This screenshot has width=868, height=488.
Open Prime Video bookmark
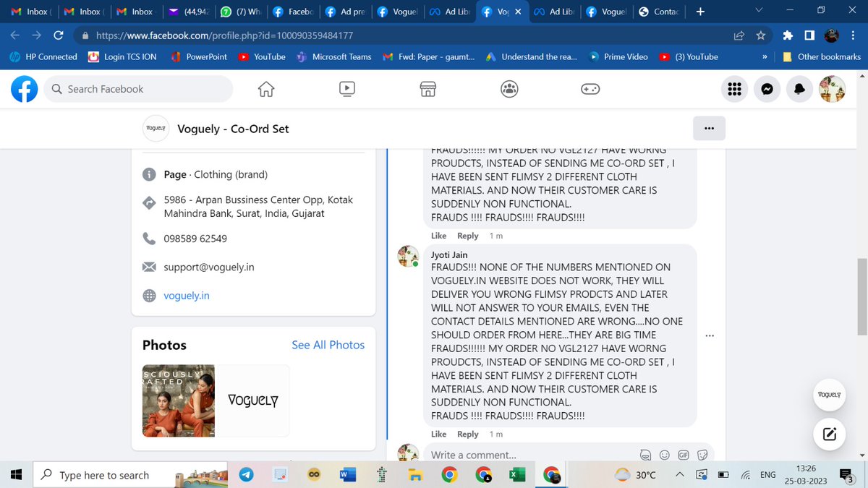point(619,56)
